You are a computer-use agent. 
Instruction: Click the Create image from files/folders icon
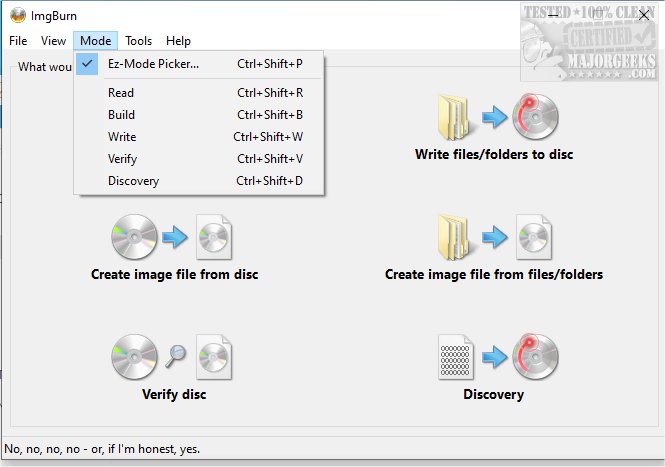(x=493, y=238)
